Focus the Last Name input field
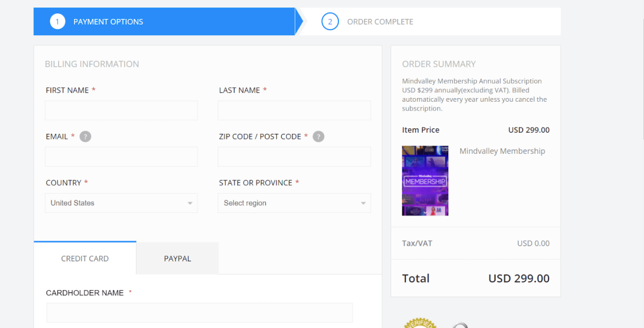The width and height of the screenshot is (644, 328). (294, 111)
